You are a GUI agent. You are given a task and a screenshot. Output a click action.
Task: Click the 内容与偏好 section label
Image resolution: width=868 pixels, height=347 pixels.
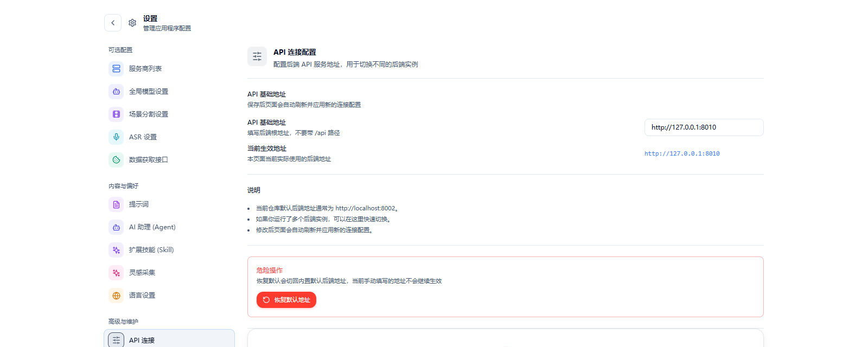click(124, 186)
